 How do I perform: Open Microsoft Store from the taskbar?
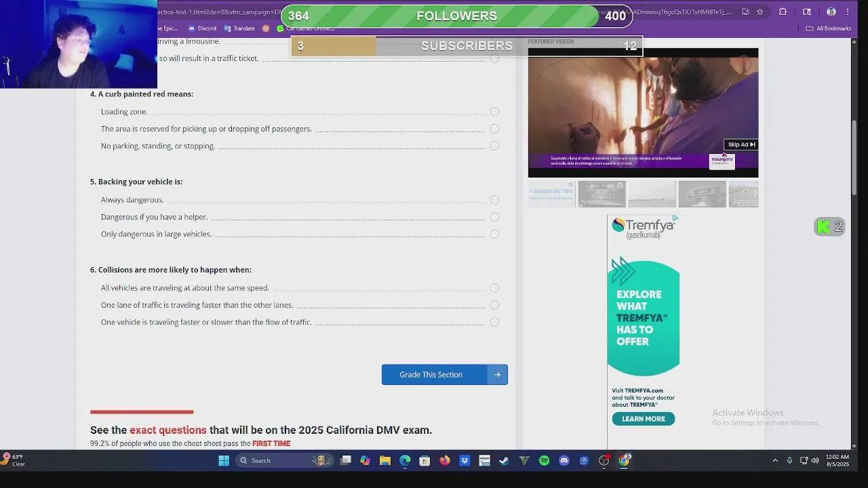coord(425,461)
